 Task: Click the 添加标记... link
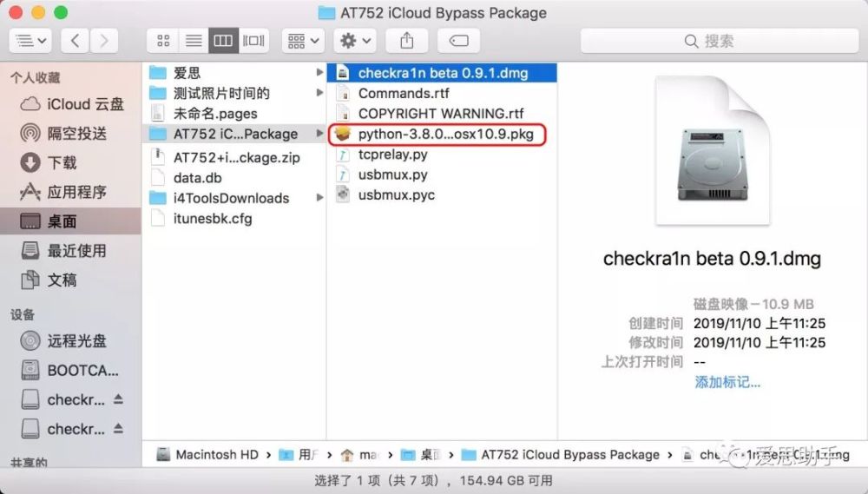[727, 382]
